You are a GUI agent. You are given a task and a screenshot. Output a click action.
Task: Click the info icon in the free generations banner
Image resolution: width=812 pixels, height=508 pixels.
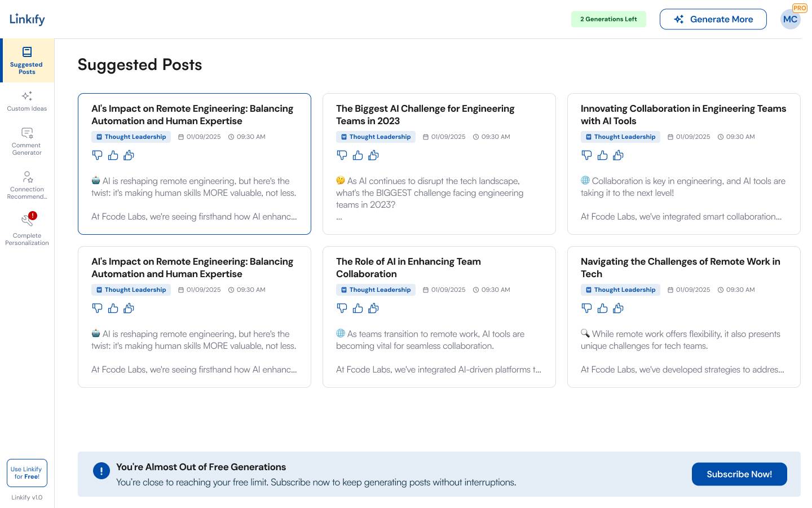tap(101, 471)
